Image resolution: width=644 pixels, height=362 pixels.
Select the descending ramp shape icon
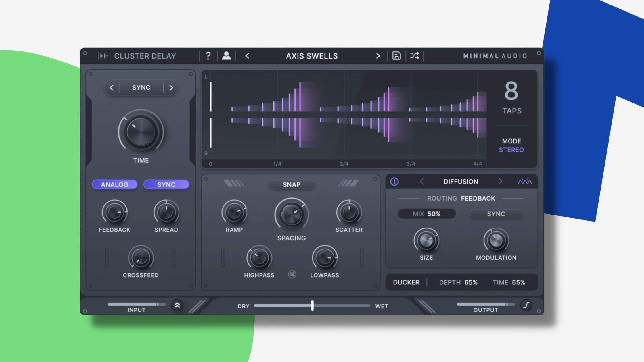[234, 183]
